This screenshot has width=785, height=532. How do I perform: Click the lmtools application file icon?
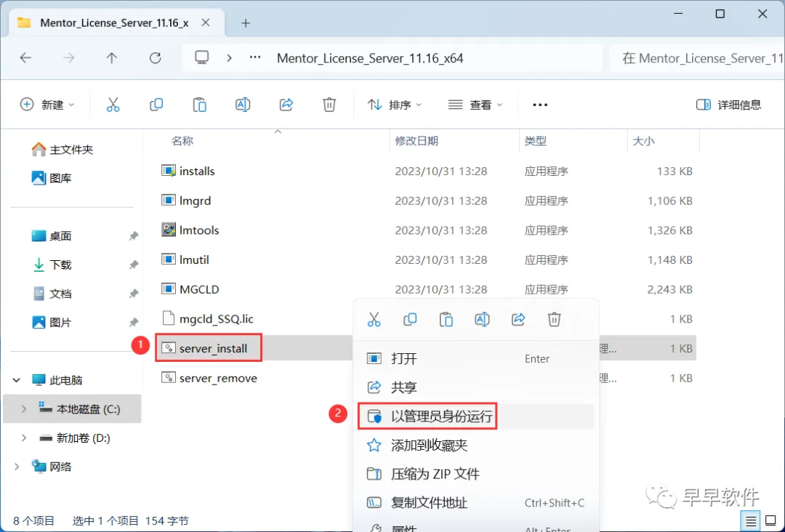169,230
